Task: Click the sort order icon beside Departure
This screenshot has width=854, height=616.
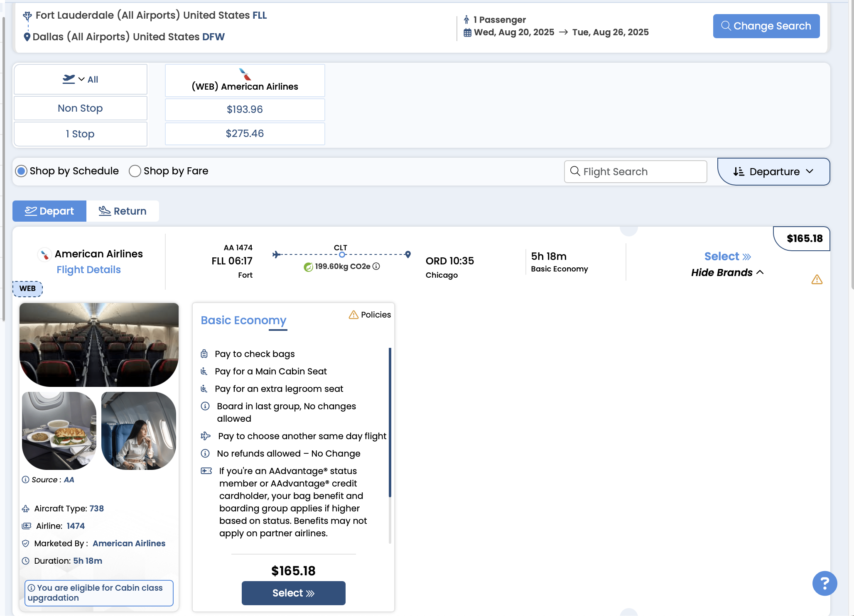Action: click(739, 171)
